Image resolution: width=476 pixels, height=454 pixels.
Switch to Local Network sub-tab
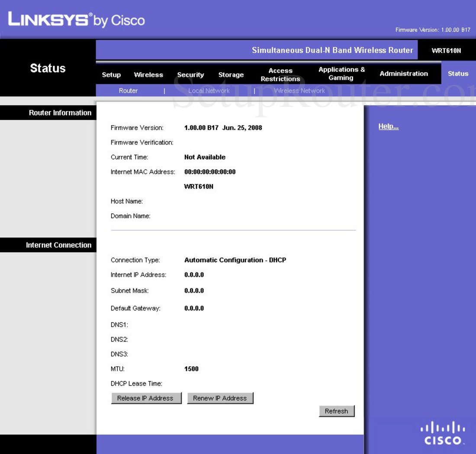209,90
